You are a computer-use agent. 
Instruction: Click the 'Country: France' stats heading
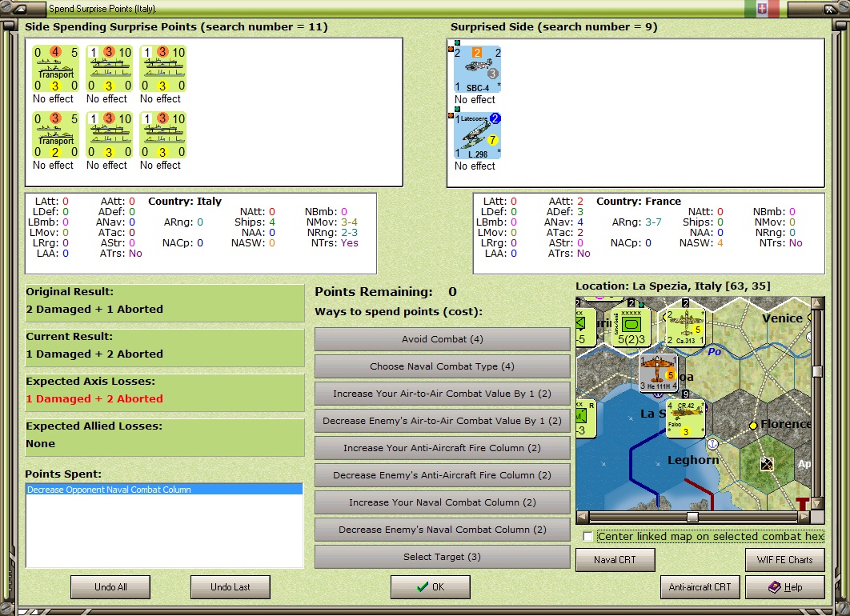pos(639,201)
